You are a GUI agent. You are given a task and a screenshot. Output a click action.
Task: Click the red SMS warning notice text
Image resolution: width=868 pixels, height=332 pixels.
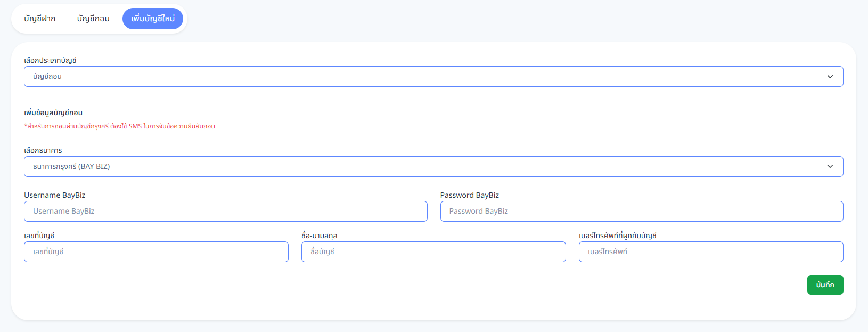click(119, 126)
